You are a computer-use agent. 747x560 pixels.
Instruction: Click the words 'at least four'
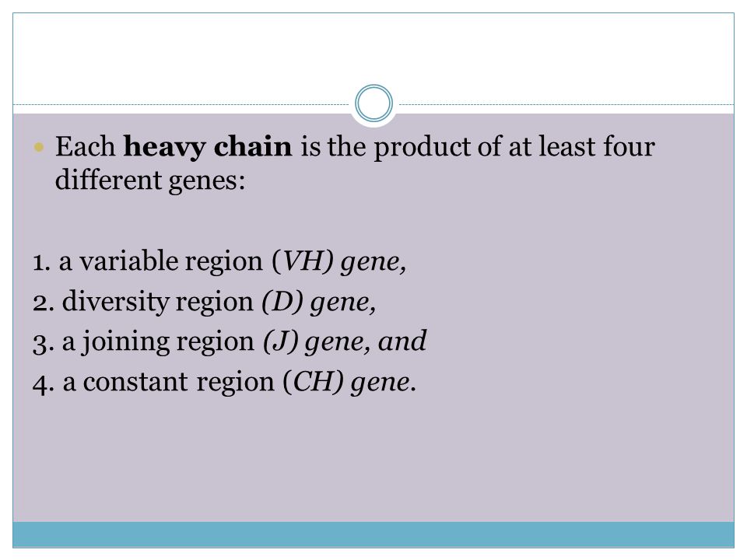[x=582, y=145]
